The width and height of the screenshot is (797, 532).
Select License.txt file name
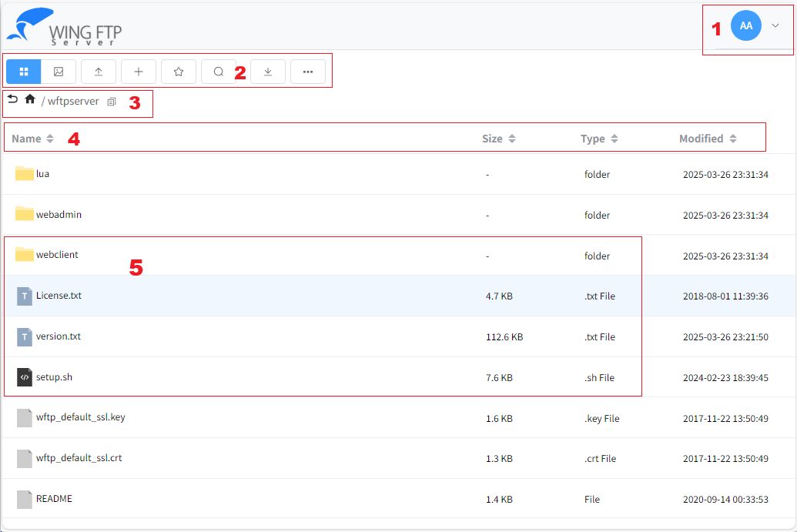pos(59,295)
